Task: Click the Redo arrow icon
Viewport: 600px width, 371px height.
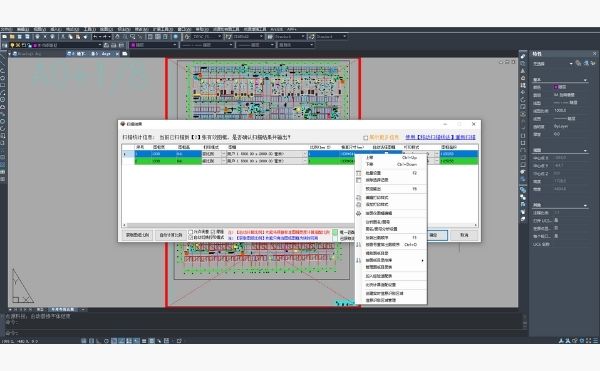Action: (105, 37)
